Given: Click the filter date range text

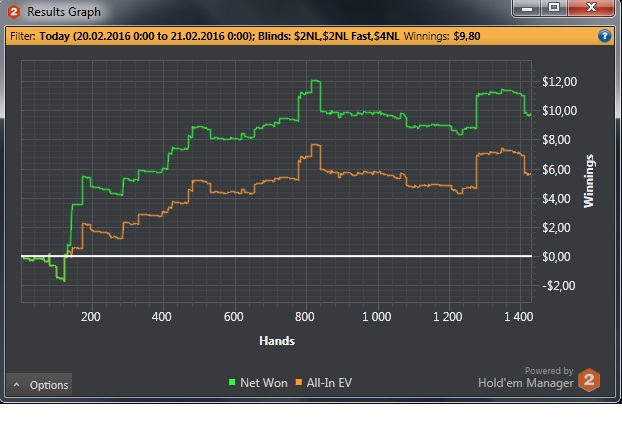Looking at the screenshot, I should [147, 36].
